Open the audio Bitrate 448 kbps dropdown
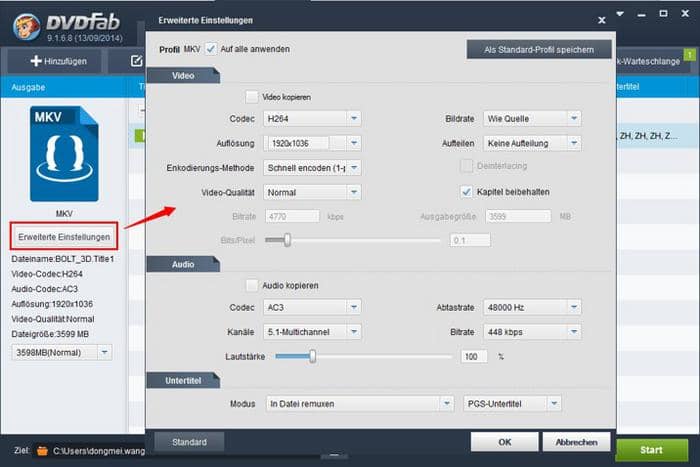 click(532, 332)
